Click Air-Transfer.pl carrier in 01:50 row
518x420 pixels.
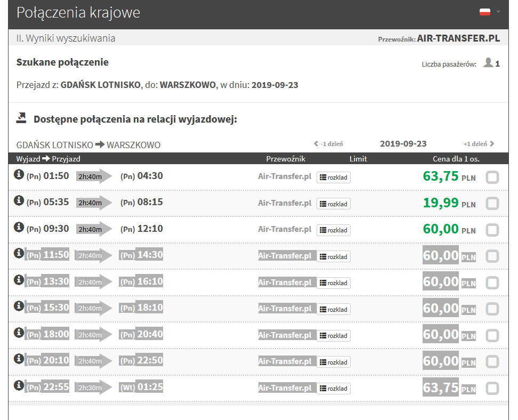point(285,176)
